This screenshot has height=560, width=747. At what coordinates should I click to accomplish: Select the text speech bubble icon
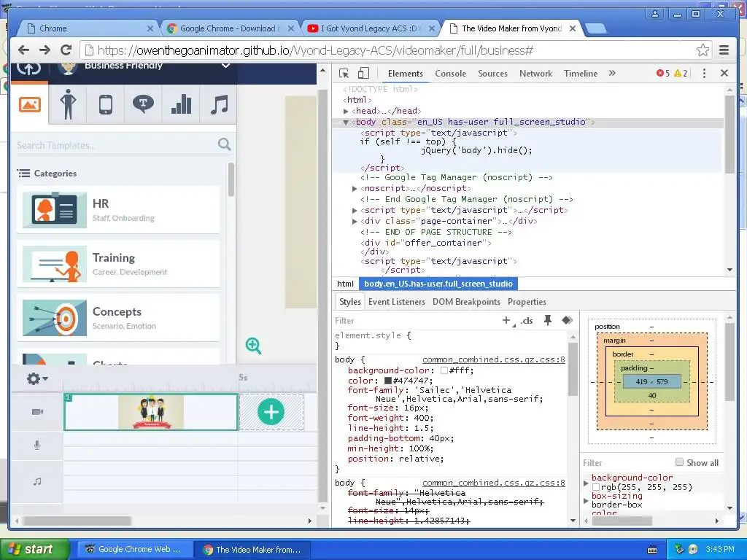[143, 104]
